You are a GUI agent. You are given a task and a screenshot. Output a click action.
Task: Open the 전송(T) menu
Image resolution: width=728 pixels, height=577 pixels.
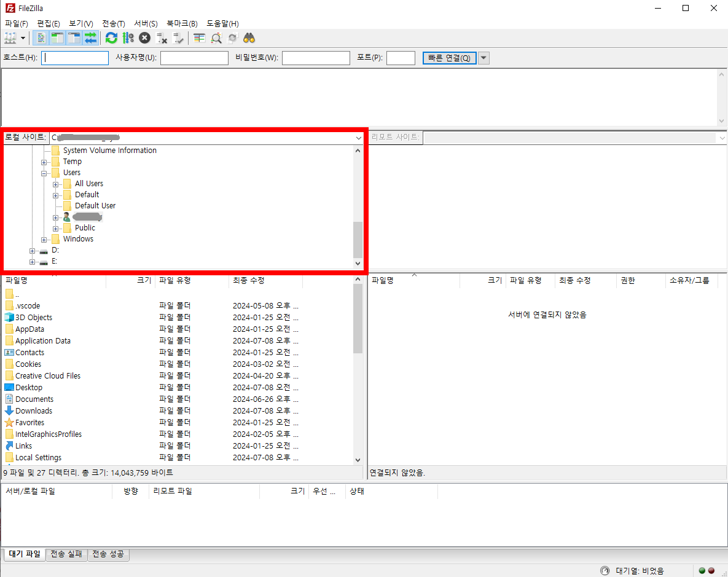[x=113, y=23]
